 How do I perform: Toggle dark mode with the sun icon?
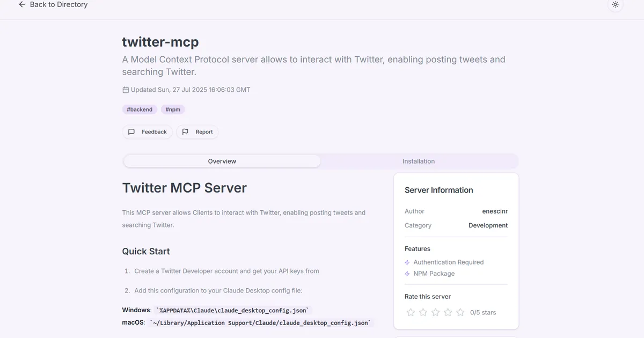[x=615, y=5]
